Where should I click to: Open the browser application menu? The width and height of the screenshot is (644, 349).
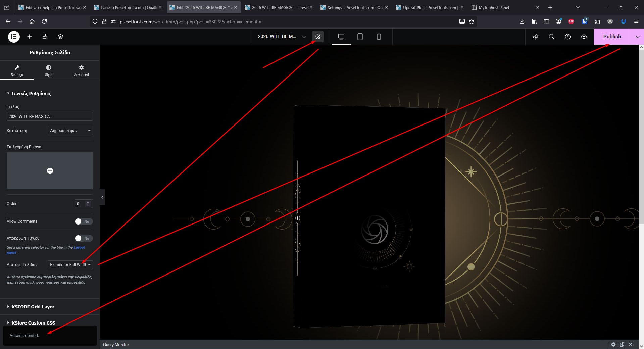point(636,21)
